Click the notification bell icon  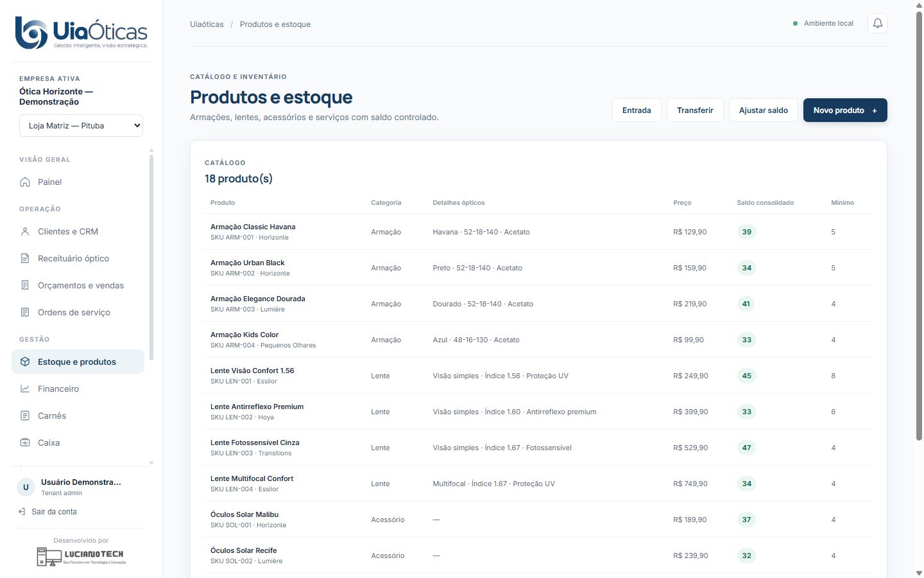pos(877,24)
